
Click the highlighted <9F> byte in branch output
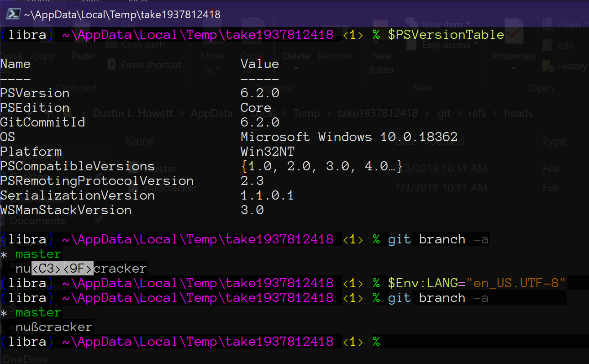point(78,269)
